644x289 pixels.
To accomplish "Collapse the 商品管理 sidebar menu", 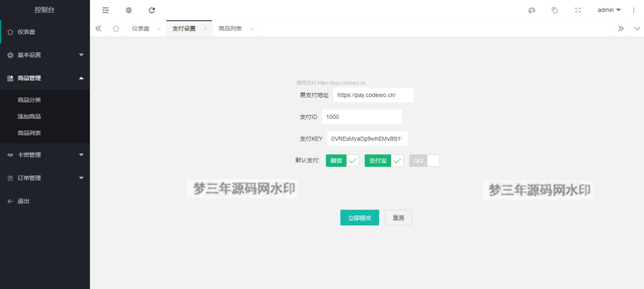I will 45,78.
